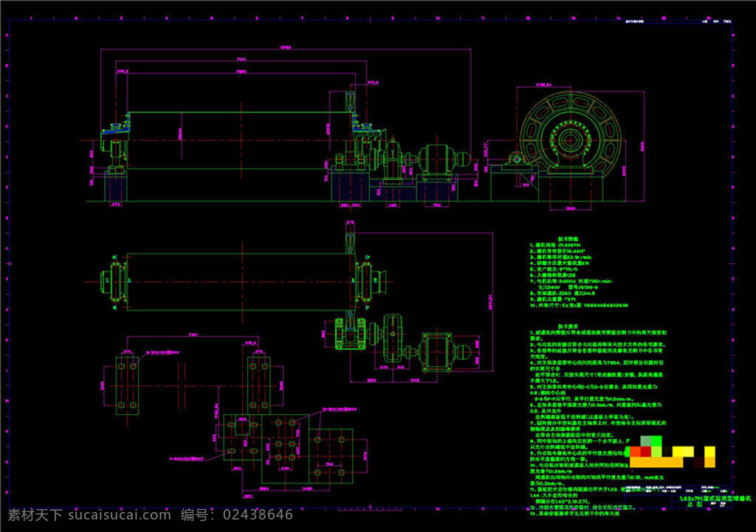756x532 pixels.
Task: Select the drive motor in the plan view
Action: point(437,352)
